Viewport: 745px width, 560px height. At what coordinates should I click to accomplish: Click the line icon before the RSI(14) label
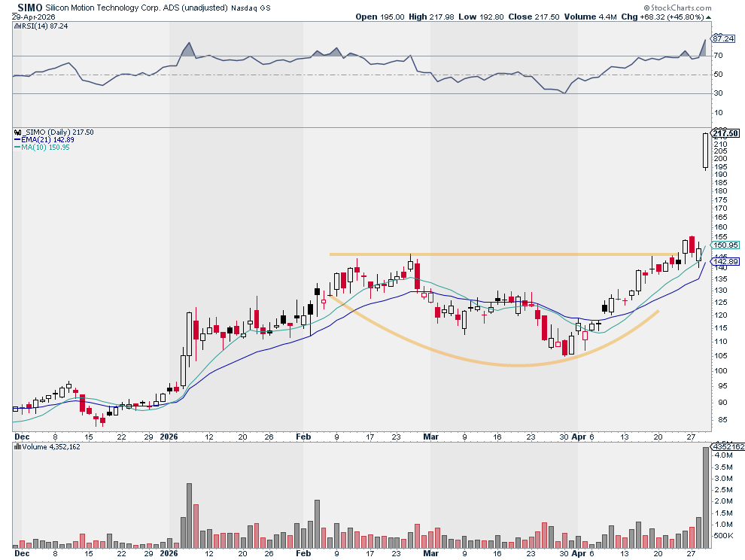pyautogui.click(x=17, y=26)
